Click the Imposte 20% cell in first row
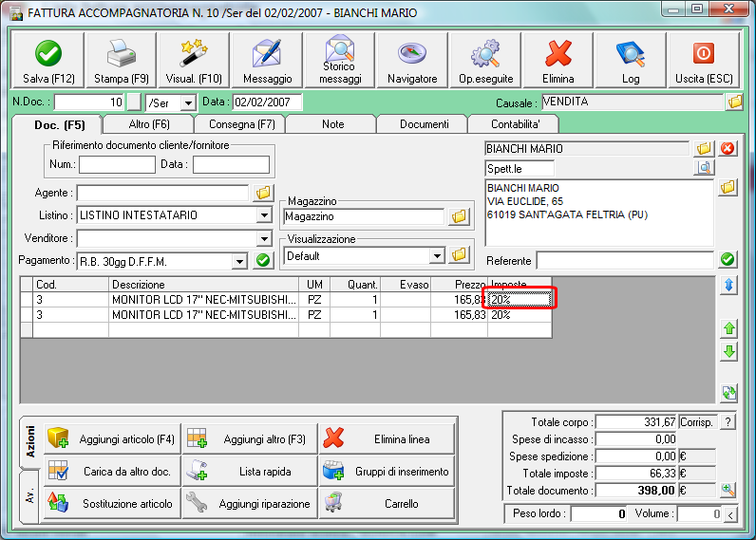 pyautogui.click(x=520, y=300)
